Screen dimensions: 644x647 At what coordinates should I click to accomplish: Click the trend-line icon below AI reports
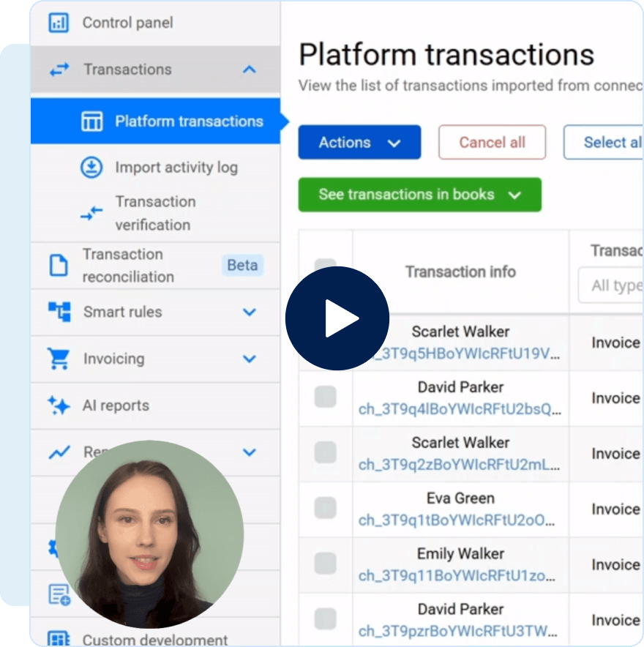click(59, 452)
